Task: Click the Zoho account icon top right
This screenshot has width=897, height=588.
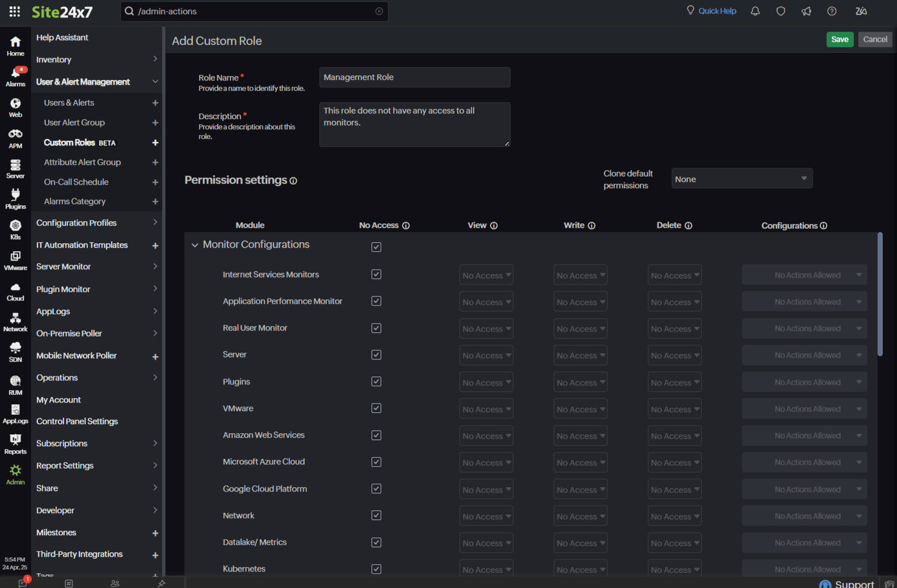Action: coord(861,11)
